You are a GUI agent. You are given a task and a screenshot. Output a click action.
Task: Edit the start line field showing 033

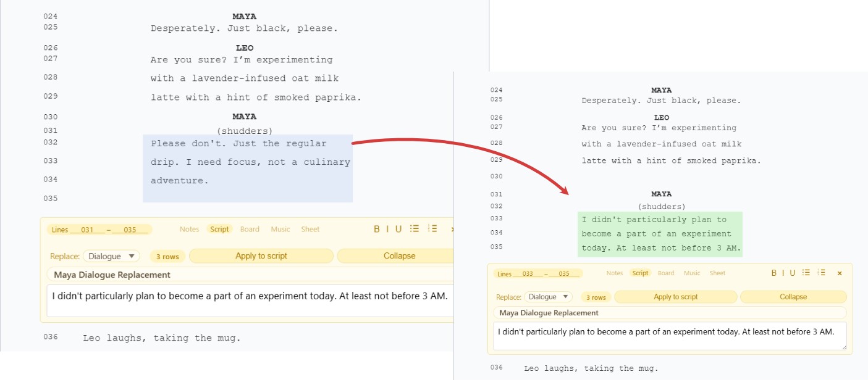(x=528, y=273)
